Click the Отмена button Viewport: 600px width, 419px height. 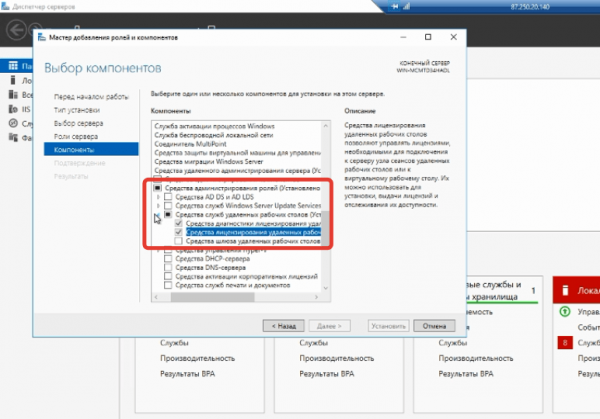(x=434, y=326)
